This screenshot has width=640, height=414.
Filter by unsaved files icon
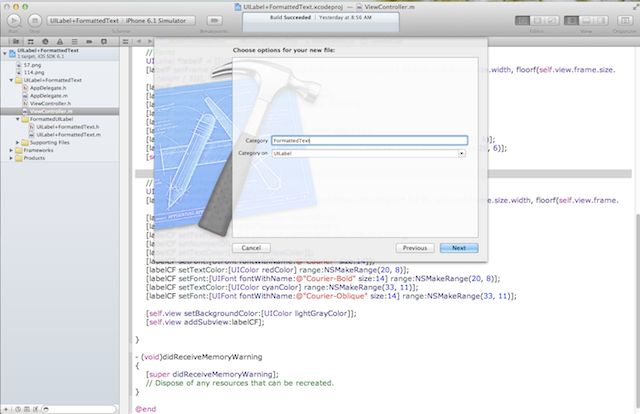tap(35, 409)
